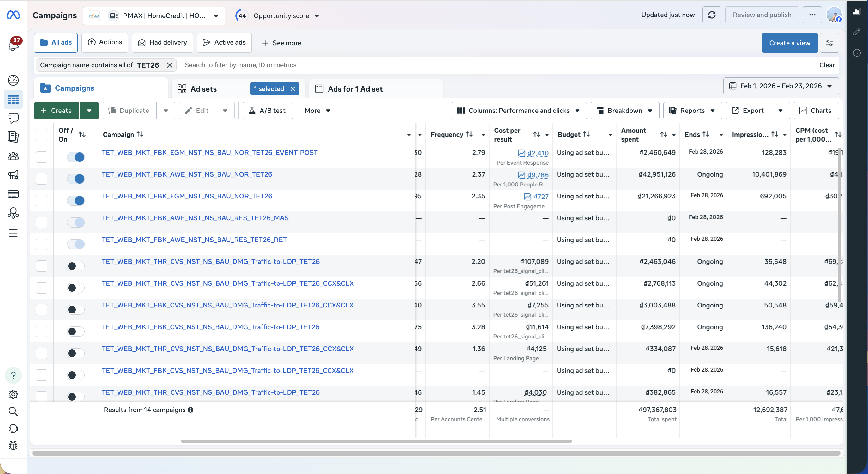The height and width of the screenshot is (474, 868).
Task: Click the refresh data icon
Action: pyautogui.click(x=711, y=15)
